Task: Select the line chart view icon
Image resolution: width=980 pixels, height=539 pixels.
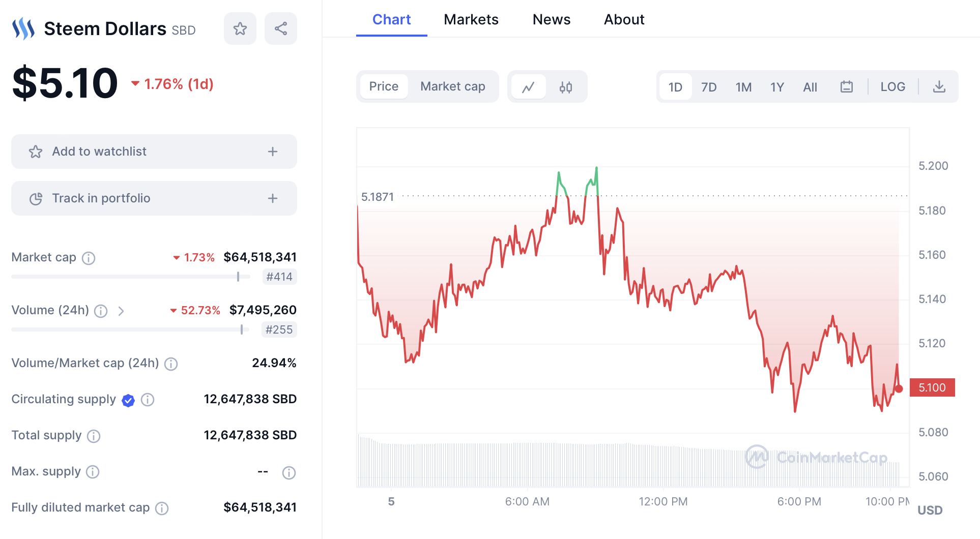Action: pos(529,87)
